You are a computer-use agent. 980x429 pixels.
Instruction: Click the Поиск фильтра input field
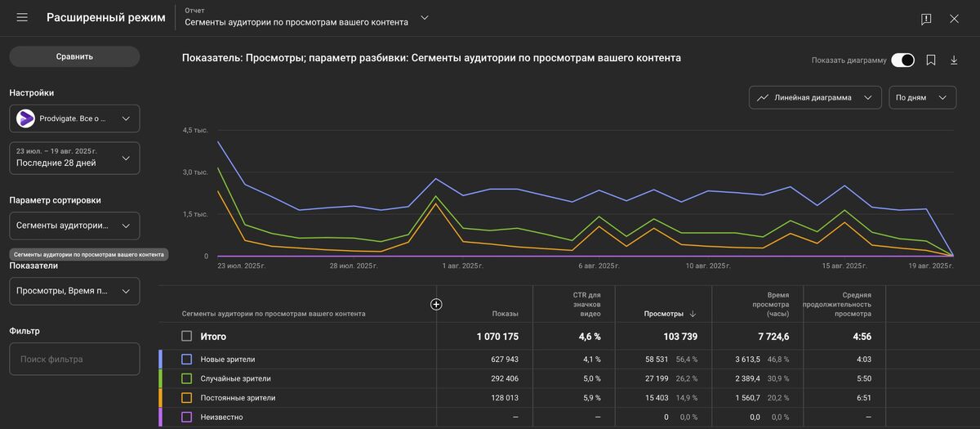(74, 359)
